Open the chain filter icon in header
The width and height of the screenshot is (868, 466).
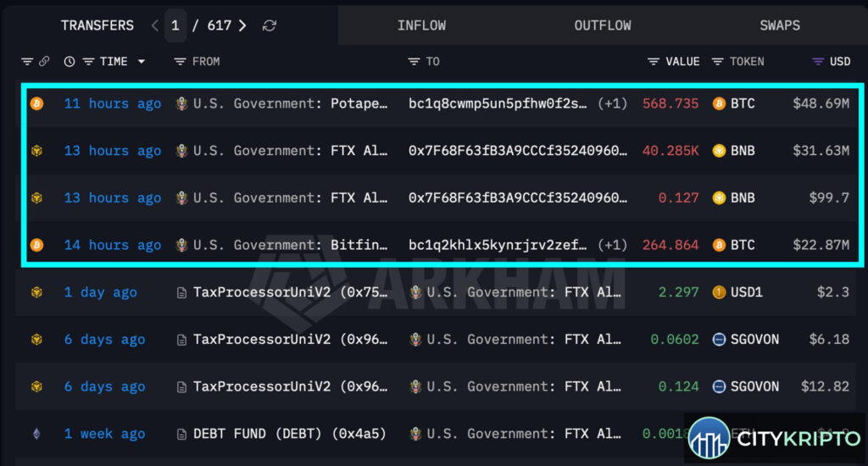pos(27,62)
